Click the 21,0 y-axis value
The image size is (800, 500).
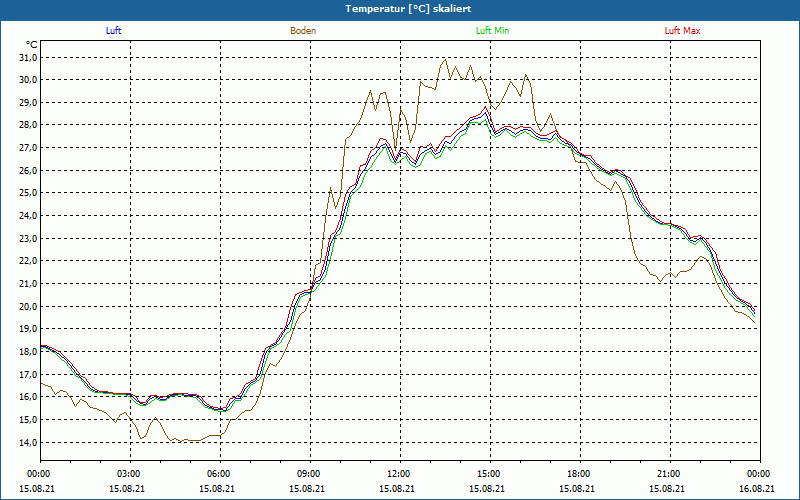[x=28, y=284]
